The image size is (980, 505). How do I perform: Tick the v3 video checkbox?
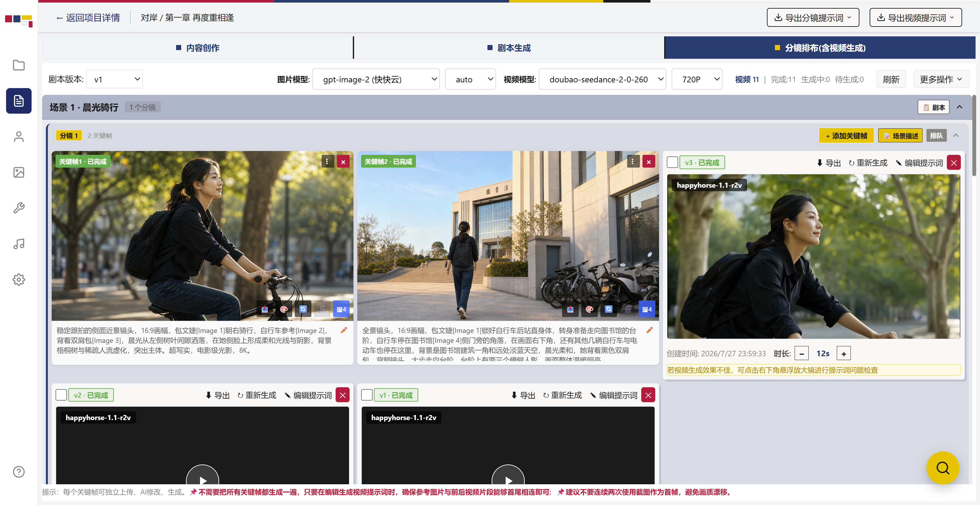(x=672, y=162)
